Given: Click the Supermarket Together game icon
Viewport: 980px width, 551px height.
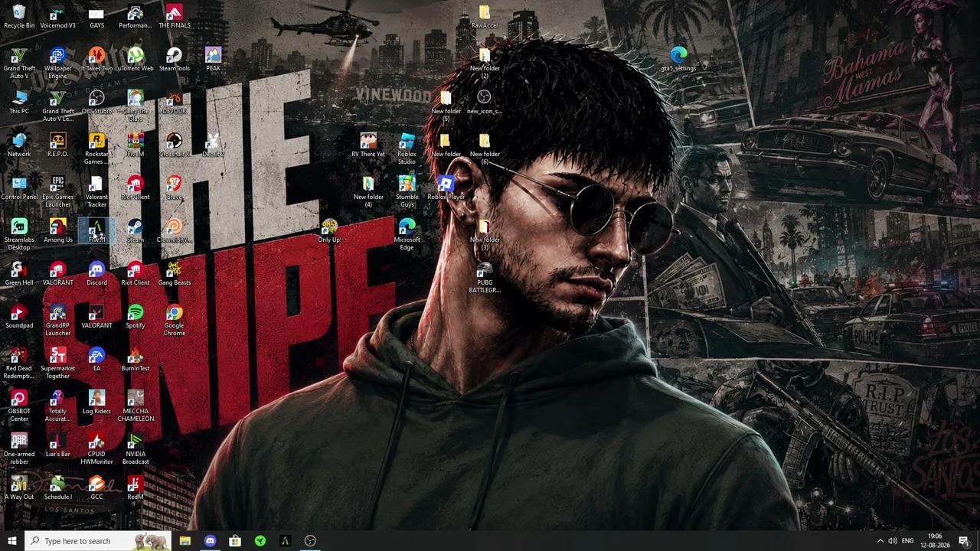Looking at the screenshot, I should [x=57, y=363].
